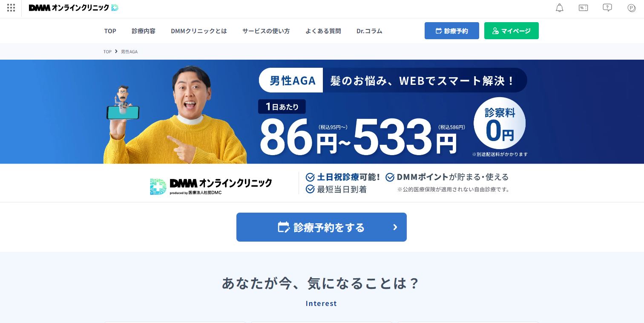This screenshot has width=644, height=323.
Task: Click the DMM Online Clinic header logo
Action: coord(73,8)
